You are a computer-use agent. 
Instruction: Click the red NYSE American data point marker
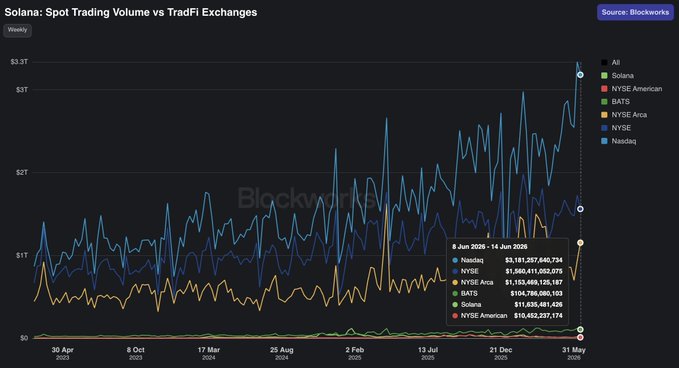click(580, 337)
